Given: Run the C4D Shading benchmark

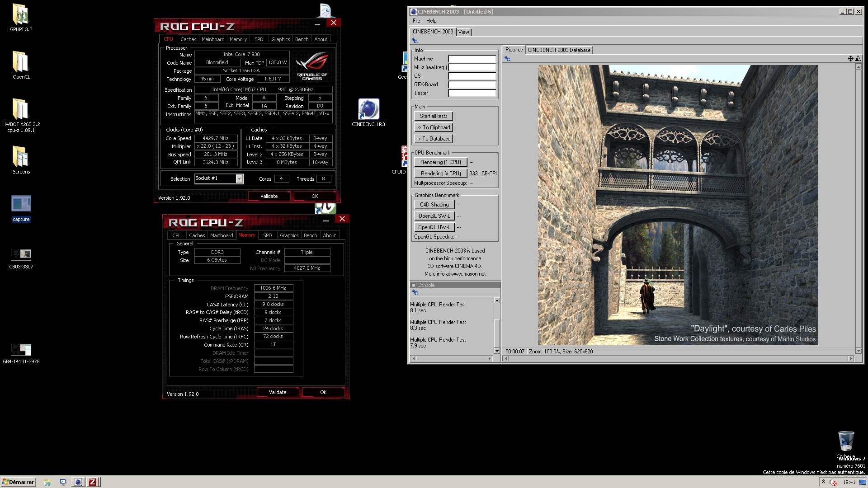Looking at the screenshot, I should coord(434,205).
